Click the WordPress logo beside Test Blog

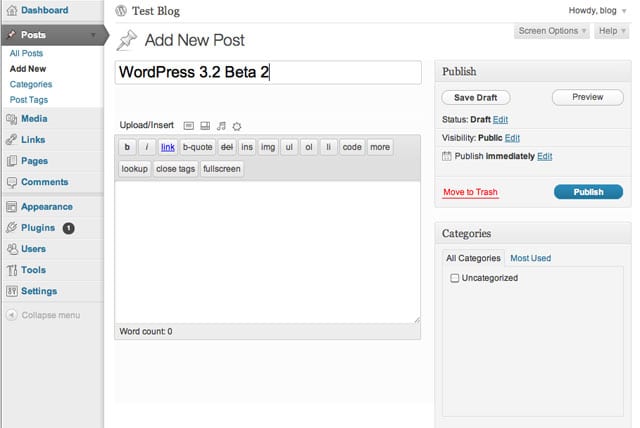tap(122, 12)
